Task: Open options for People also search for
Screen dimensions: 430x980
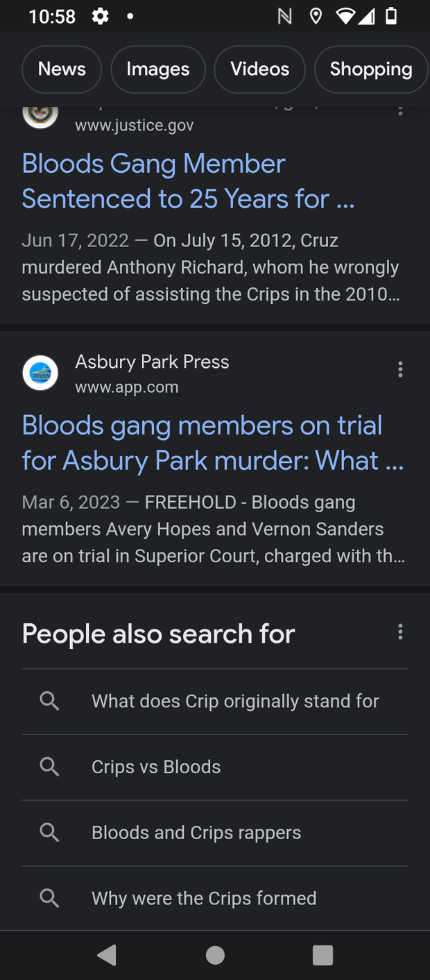Action: pos(400,632)
